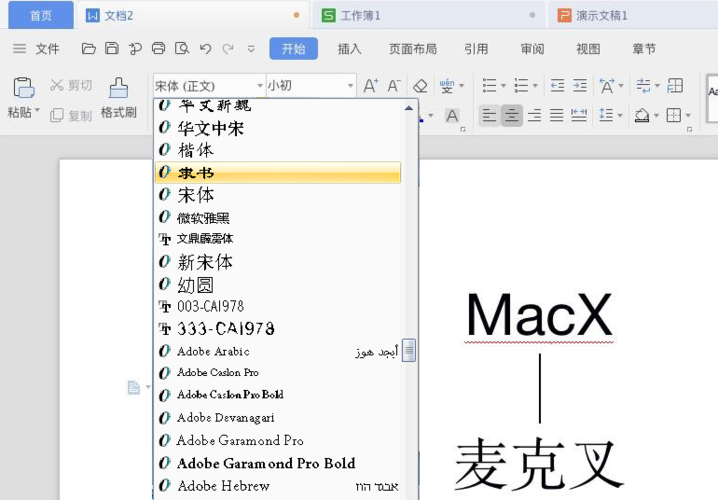Open the 章节 ribbon tab

coord(644,49)
